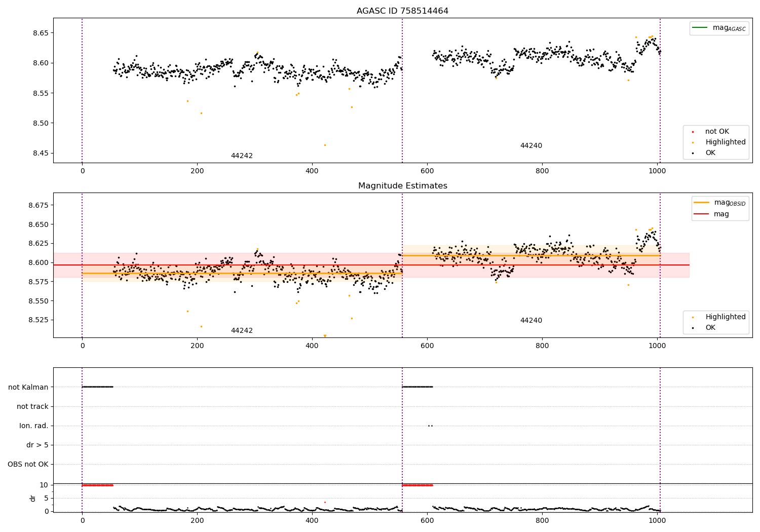The image size is (760, 532).
Task: Select 'Highlighted' legend entry in middle plot
Action: [725, 317]
